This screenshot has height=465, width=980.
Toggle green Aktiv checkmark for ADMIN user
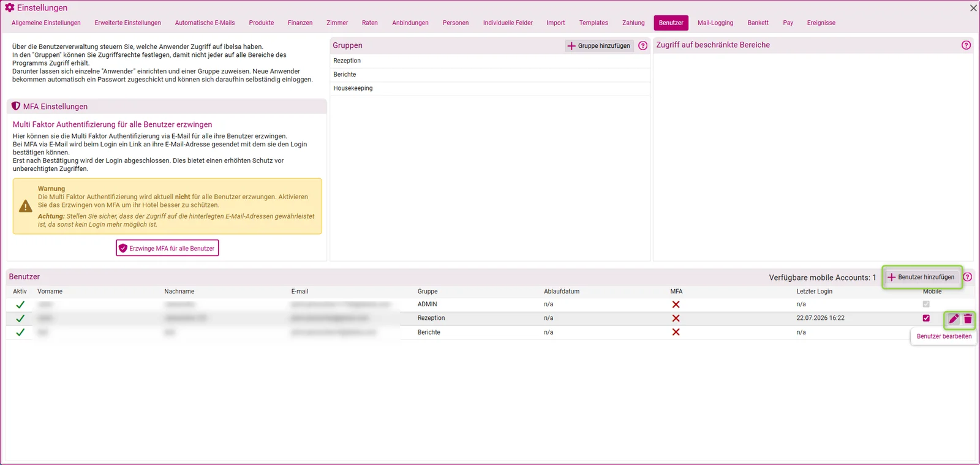(20, 304)
